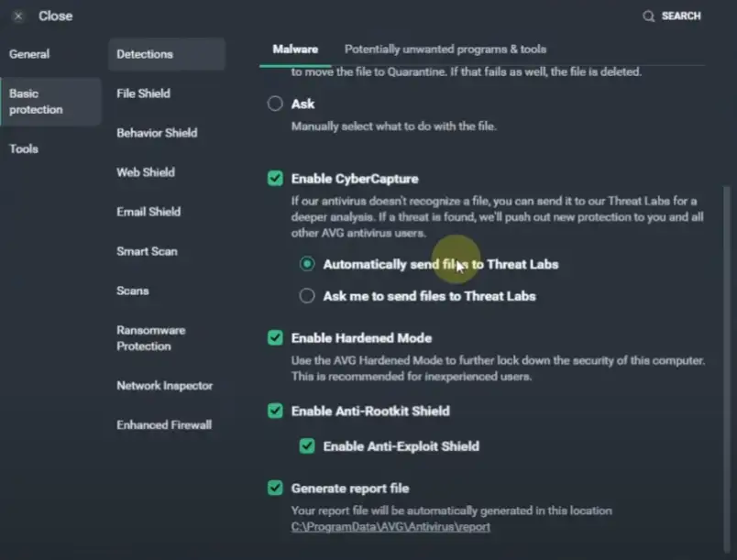This screenshot has width=737, height=560.
Task: Disable the Enable Hardened Mode checkbox
Action: (x=275, y=338)
